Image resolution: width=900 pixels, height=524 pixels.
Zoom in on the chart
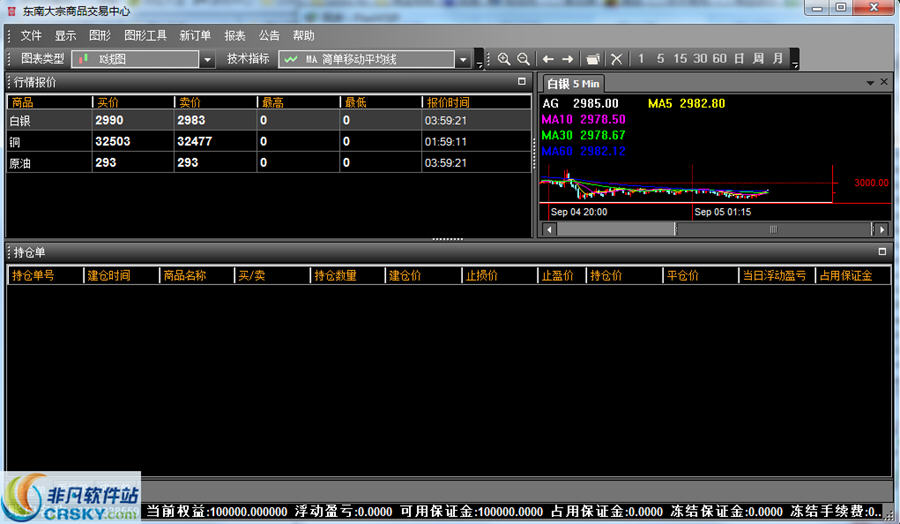point(504,59)
